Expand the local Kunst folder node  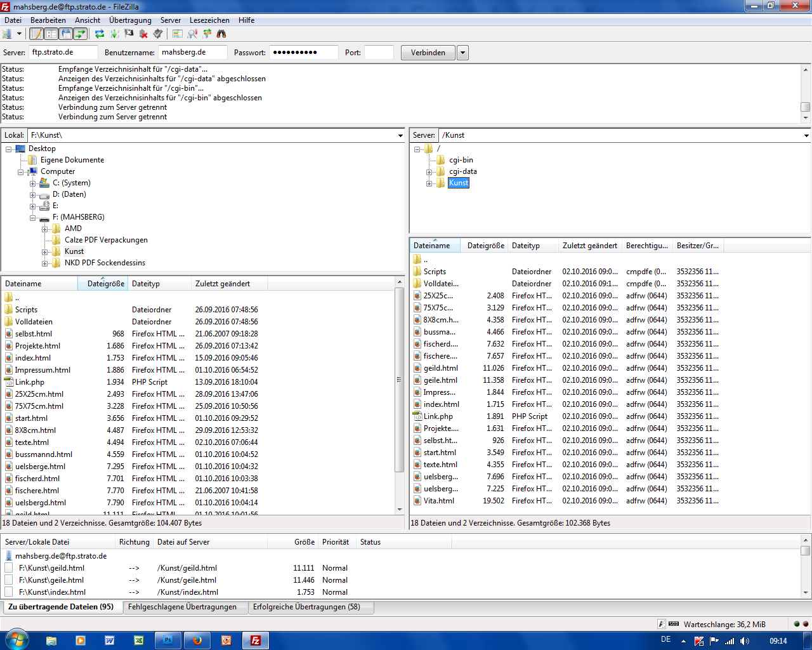(x=45, y=252)
